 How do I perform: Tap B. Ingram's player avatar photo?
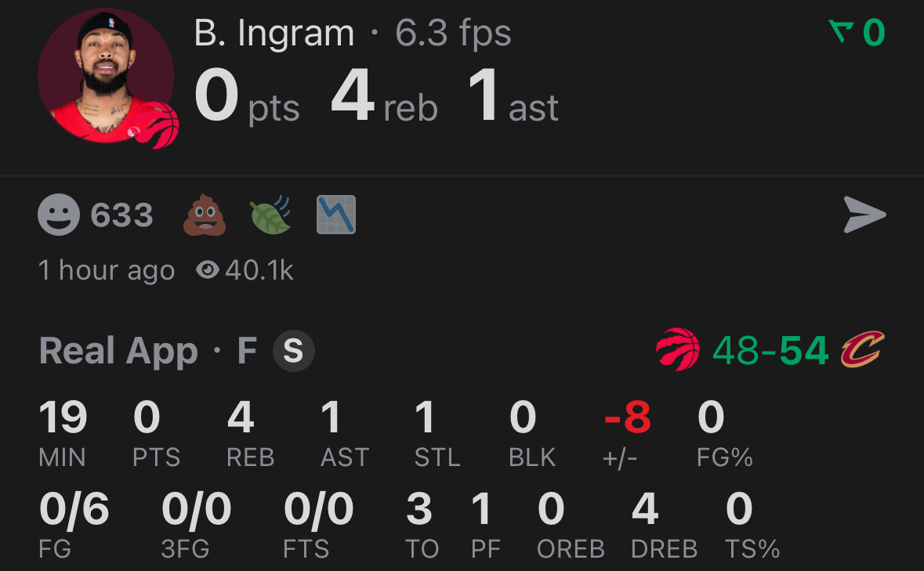click(106, 76)
